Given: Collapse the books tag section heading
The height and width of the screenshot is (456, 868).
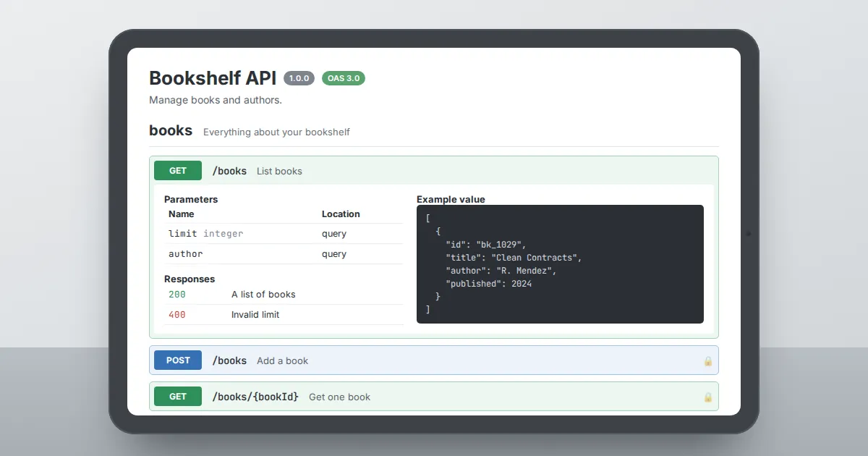Looking at the screenshot, I should (171, 130).
